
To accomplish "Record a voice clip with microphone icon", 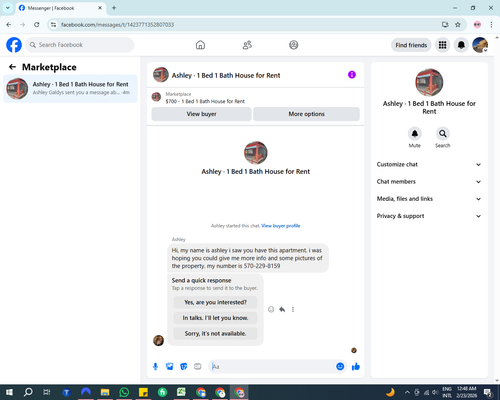I will point(155,367).
